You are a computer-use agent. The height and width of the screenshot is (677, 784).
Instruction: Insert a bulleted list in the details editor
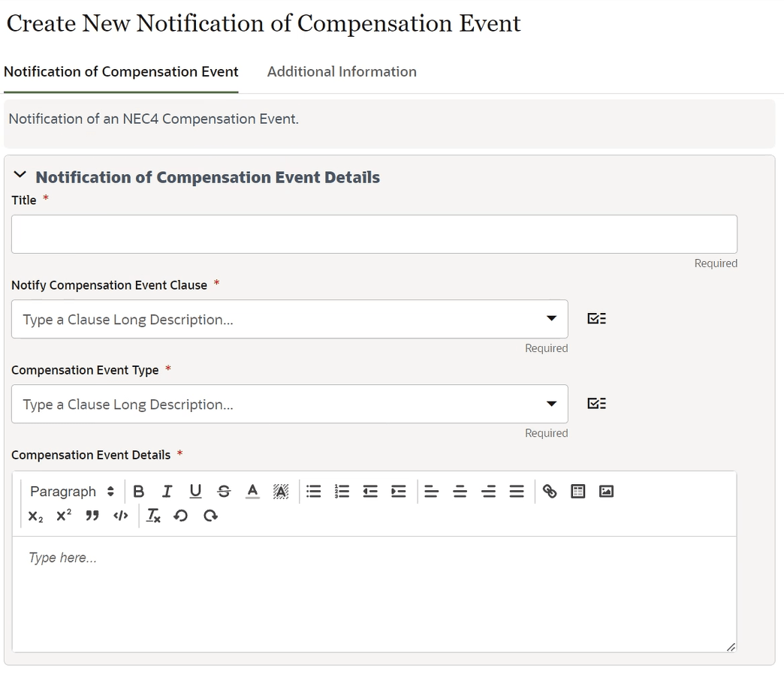click(313, 492)
